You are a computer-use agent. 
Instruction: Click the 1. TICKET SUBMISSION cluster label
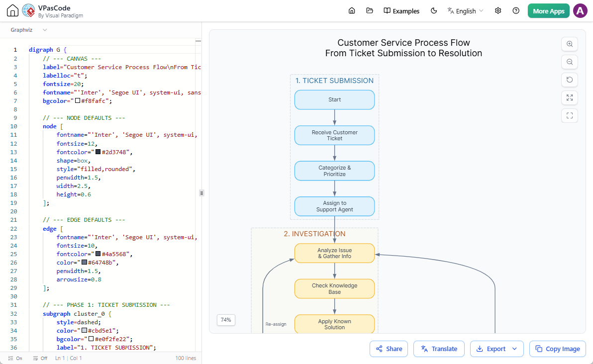tap(334, 81)
